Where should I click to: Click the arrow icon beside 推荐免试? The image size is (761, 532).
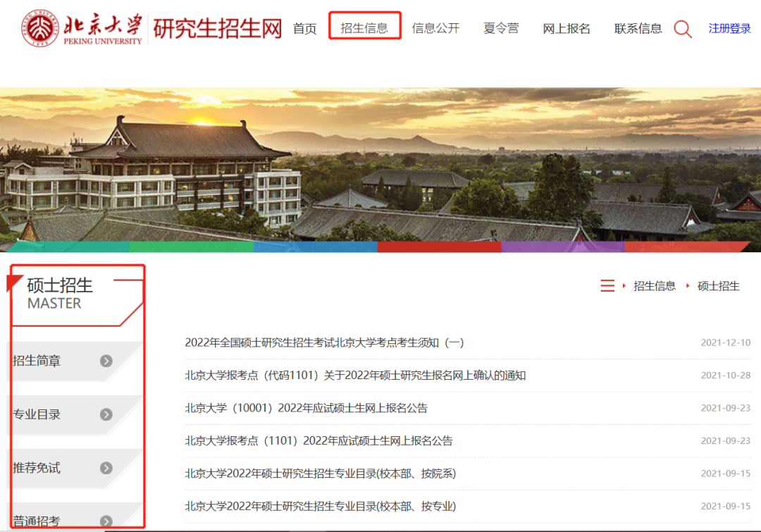[x=106, y=468]
